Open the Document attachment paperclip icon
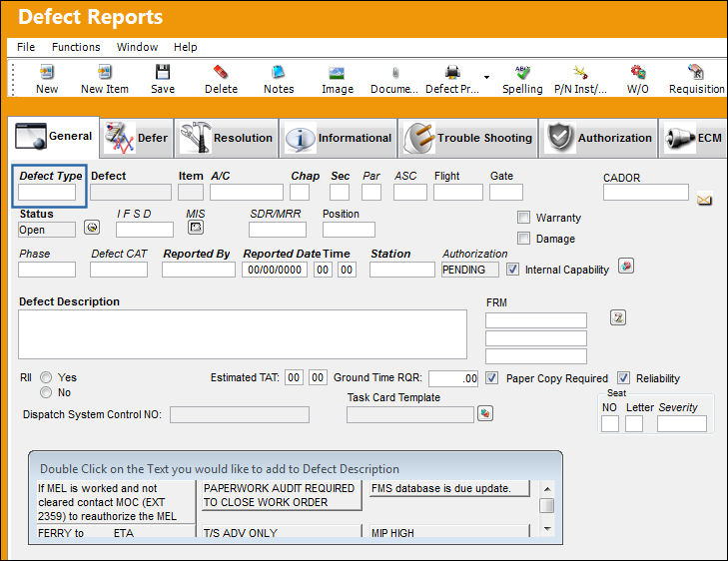Viewport: 728px width, 561px height. pyautogui.click(x=395, y=73)
